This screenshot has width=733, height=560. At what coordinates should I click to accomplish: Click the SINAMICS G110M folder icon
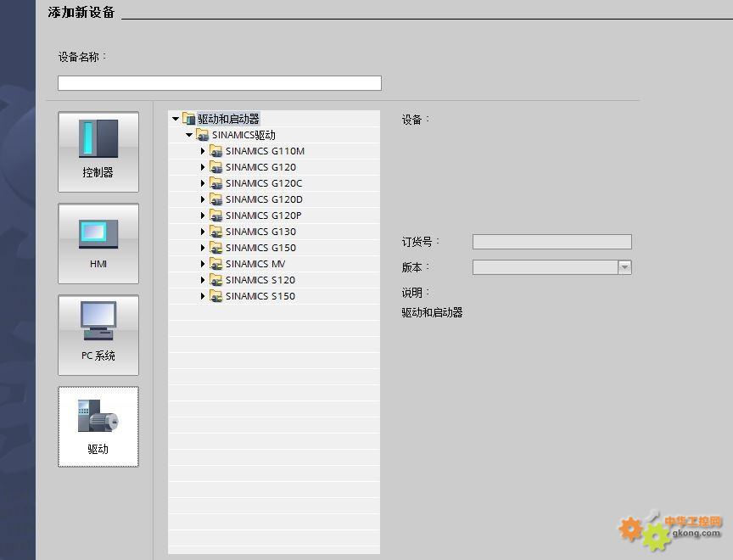click(x=216, y=151)
